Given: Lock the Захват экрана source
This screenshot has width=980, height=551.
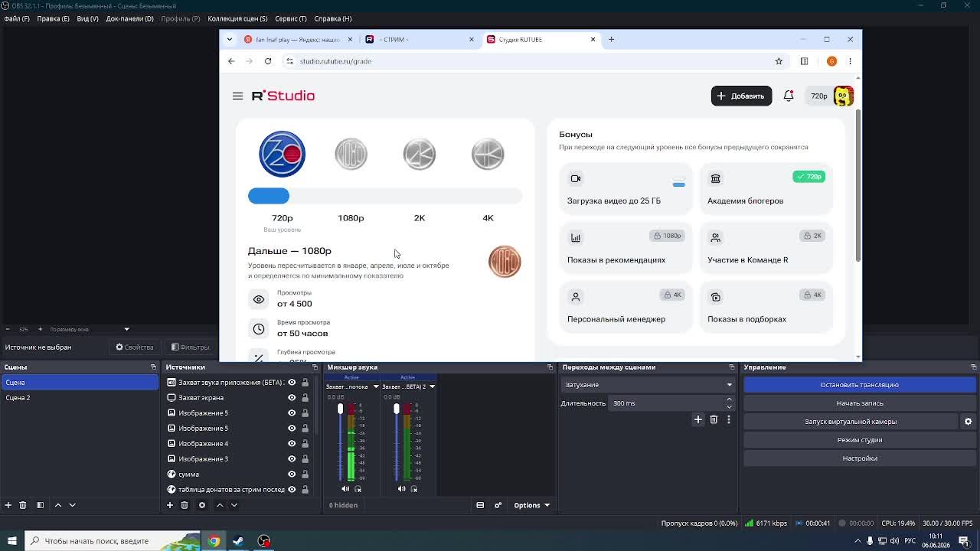Looking at the screenshot, I should [x=305, y=398].
